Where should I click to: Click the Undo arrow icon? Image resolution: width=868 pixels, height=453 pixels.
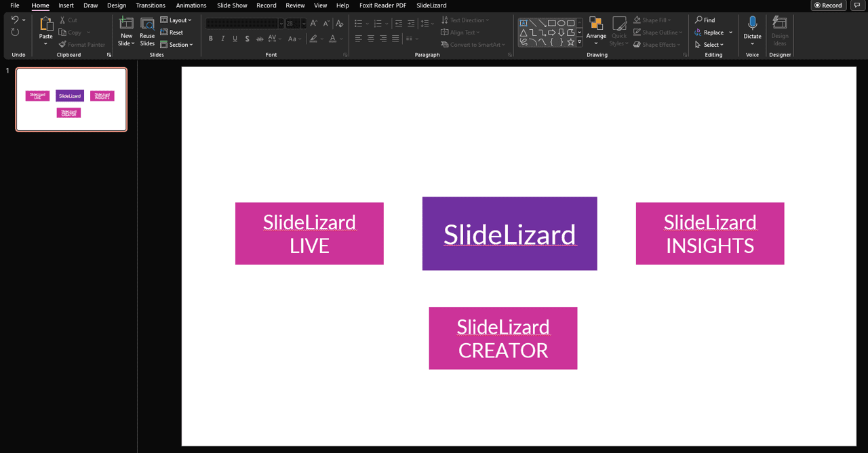15,20
